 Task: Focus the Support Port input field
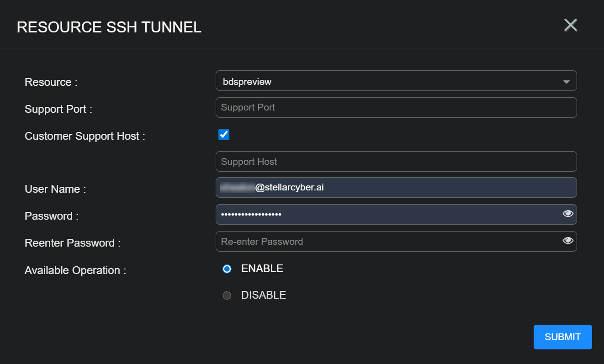click(396, 107)
